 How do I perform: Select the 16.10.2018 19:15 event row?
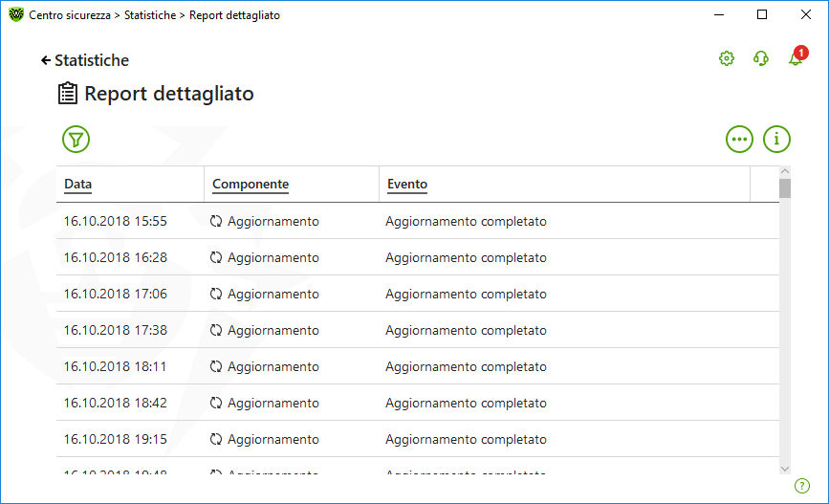coord(115,440)
